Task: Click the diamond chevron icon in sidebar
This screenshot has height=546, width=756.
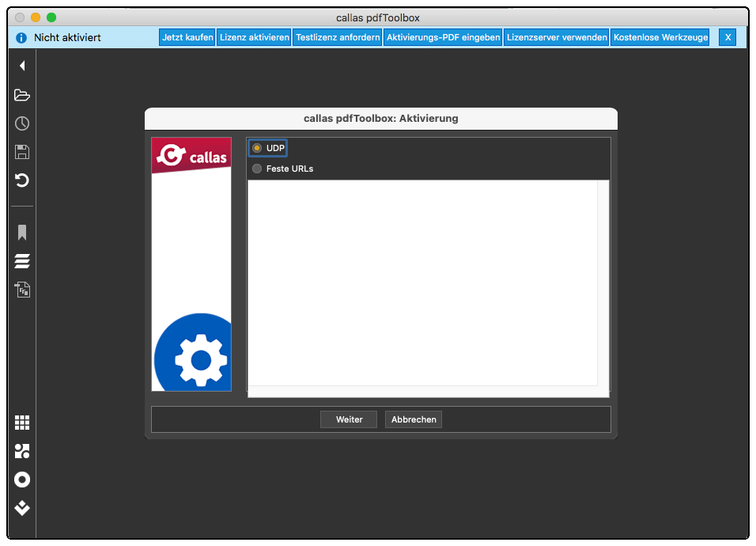Action: click(22, 508)
